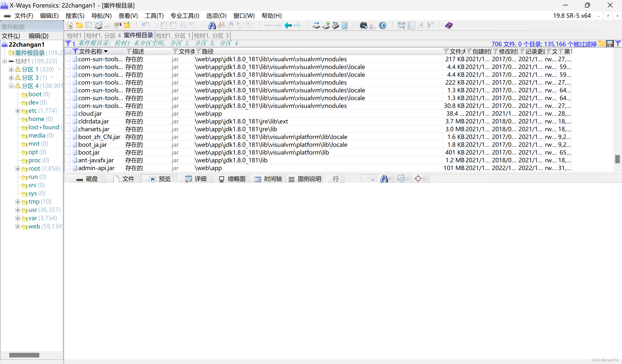This screenshot has width=622, height=364.
Task: Tick the checkbox beside admin-api.jar
Action: point(68,168)
